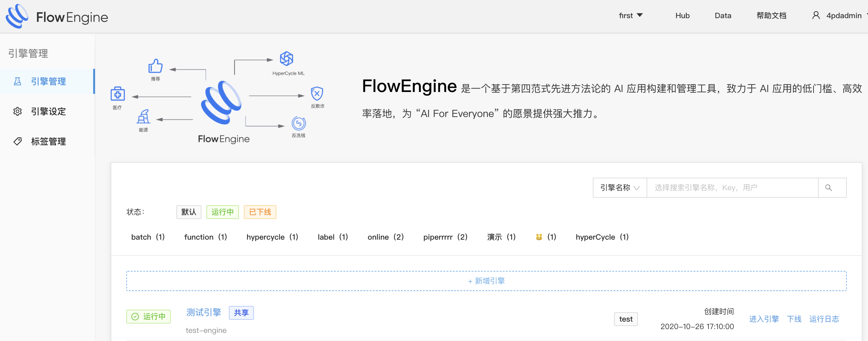Open 帮助文档 help docs
Screen dimensions: 868x341
pyautogui.click(x=771, y=16)
